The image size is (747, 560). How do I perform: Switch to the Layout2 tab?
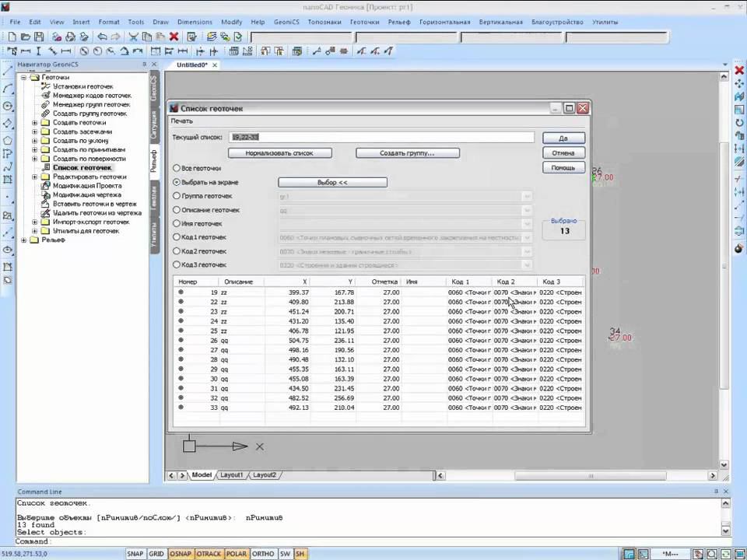click(x=265, y=474)
